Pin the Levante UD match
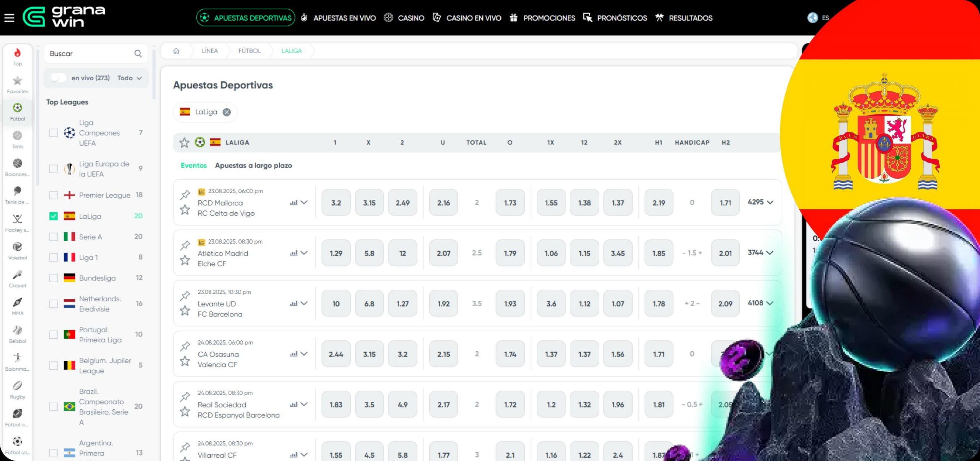Viewport: 980px width, 461px height. click(x=185, y=296)
